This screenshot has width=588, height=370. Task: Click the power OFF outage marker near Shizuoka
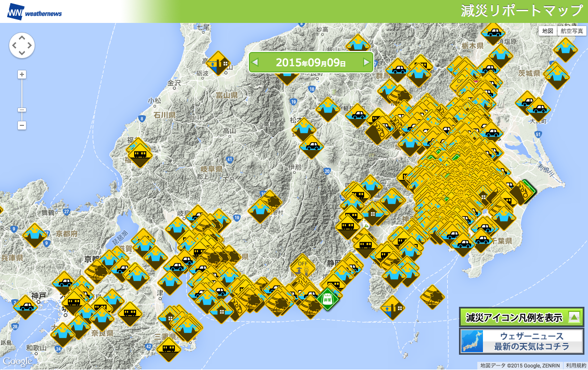302,266
